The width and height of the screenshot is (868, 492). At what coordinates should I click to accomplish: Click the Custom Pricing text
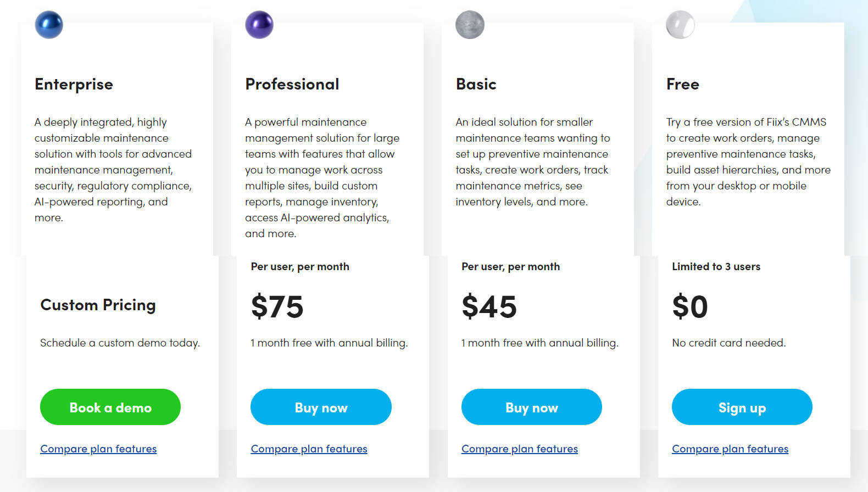click(98, 305)
